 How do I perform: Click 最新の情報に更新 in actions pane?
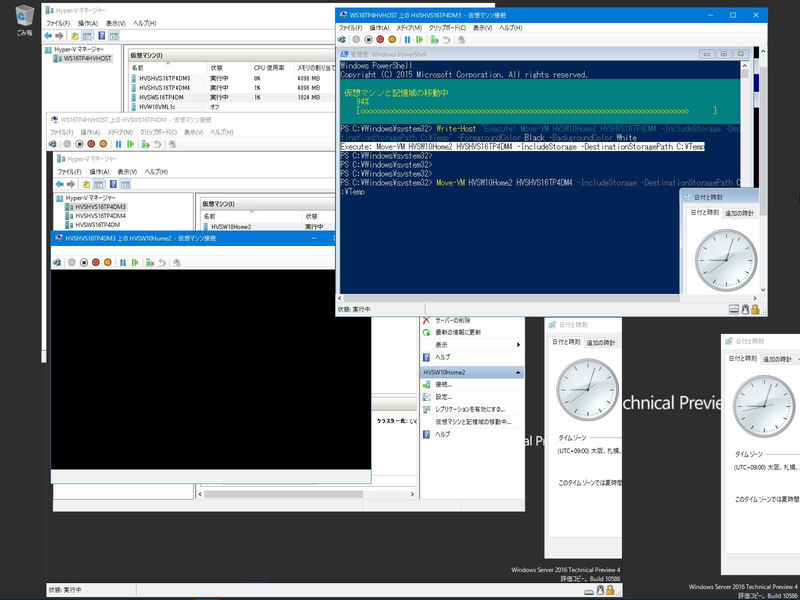pos(458,333)
